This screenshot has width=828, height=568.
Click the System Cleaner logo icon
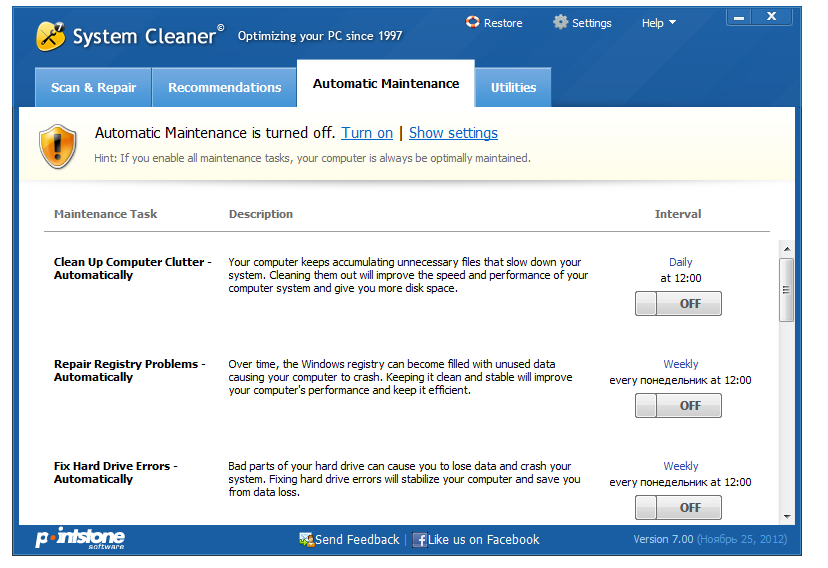(51, 36)
